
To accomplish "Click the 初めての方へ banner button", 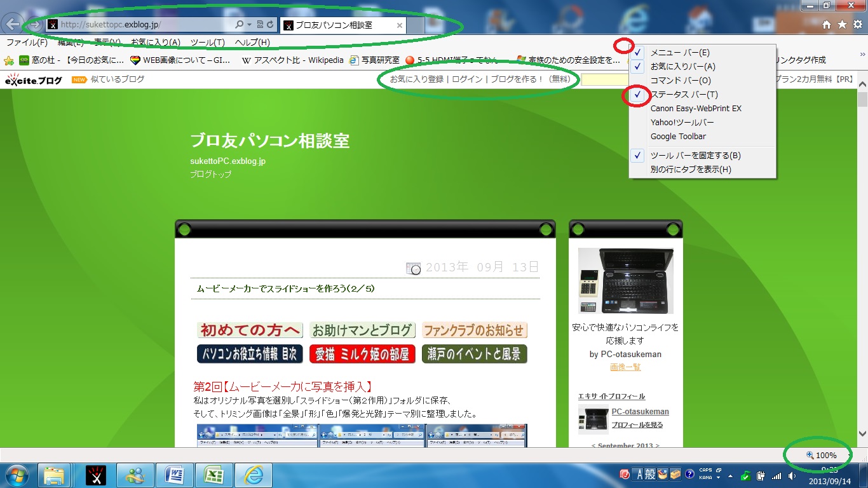I will [x=250, y=330].
